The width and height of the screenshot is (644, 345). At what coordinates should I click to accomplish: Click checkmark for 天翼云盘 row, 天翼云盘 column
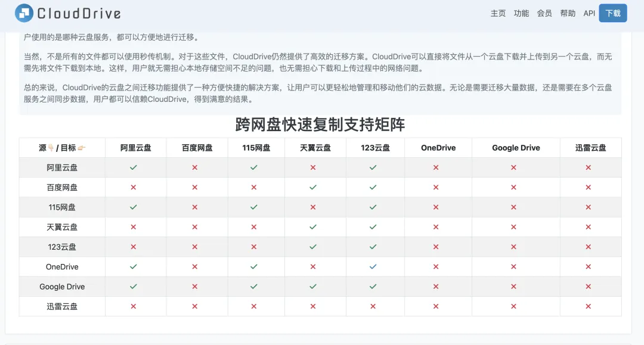pyautogui.click(x=313, y=227)
